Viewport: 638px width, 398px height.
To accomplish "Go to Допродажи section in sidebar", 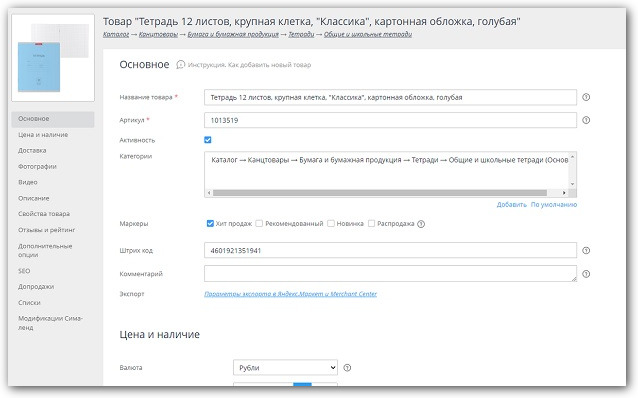I will [36, 286].
